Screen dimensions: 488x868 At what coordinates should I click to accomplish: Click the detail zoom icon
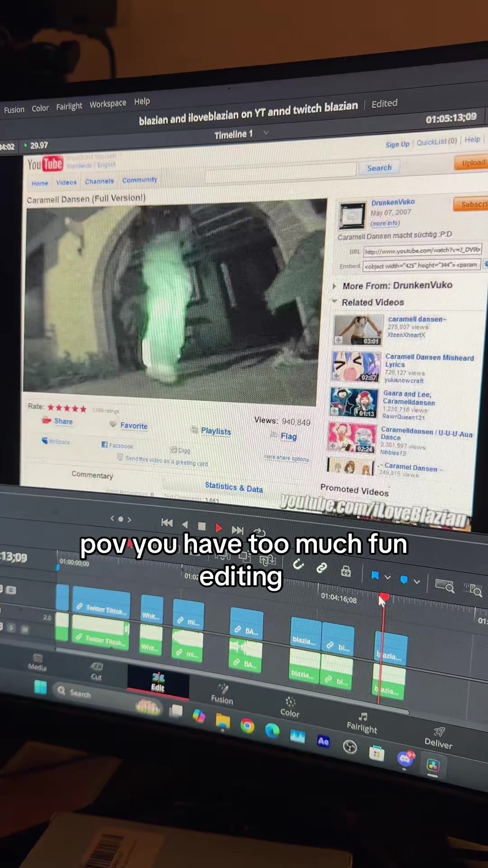[x=473, y=589]
